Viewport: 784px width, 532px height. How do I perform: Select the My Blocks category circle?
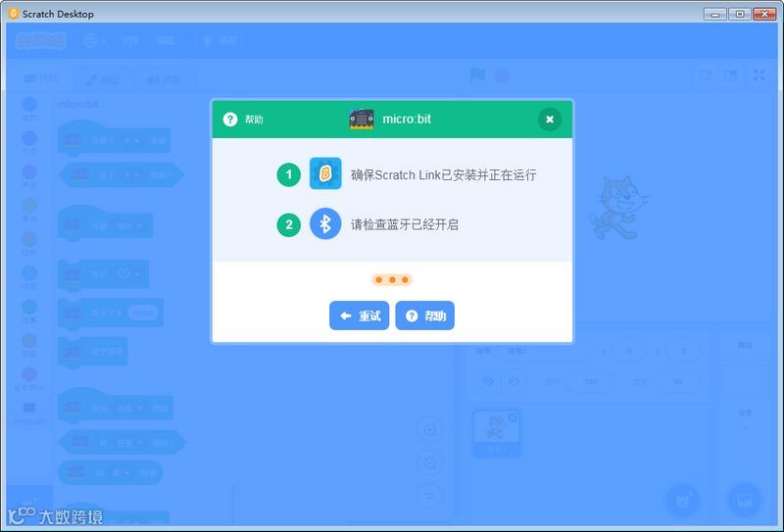pyautogui.click(x=29, y=373)
